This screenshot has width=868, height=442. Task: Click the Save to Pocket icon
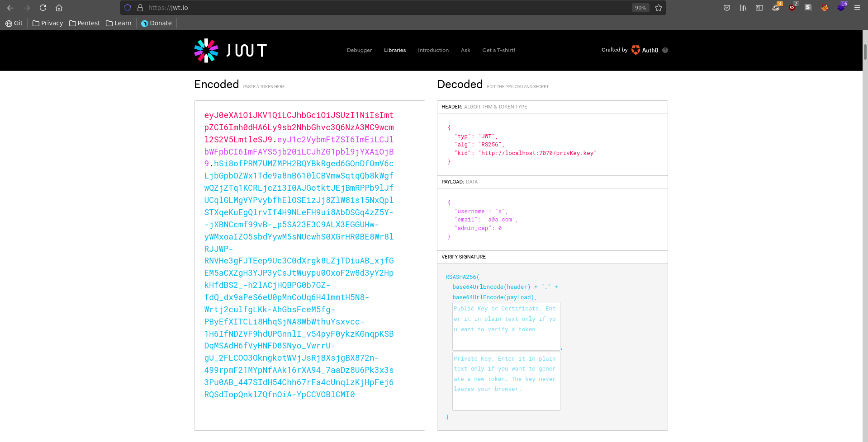pos(727,8)
